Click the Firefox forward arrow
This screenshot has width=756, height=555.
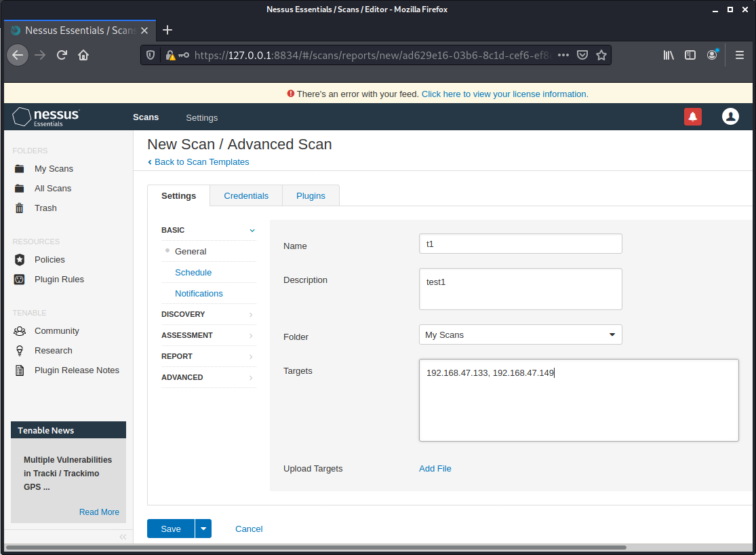click(40, 55)
